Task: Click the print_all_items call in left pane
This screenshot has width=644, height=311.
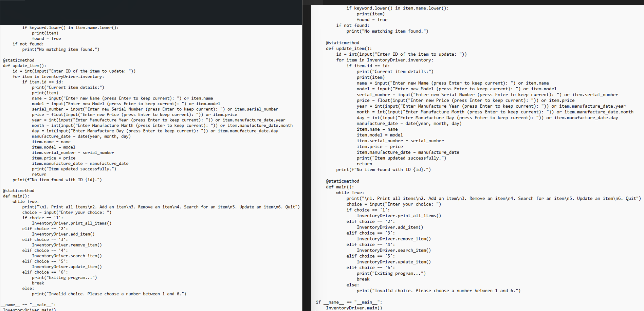Action: [71, 223]
